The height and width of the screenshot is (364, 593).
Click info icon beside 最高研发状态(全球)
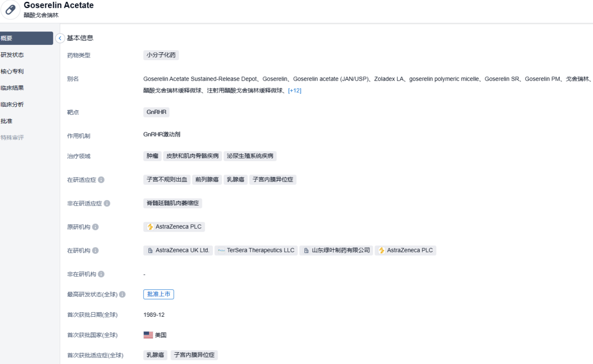(122, 295)
